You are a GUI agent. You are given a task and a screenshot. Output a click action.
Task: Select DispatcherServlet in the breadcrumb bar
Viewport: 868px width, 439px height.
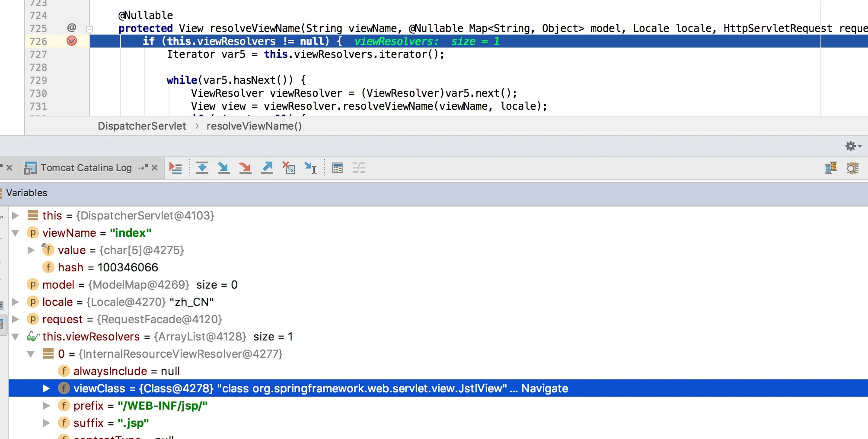(142, 126)
